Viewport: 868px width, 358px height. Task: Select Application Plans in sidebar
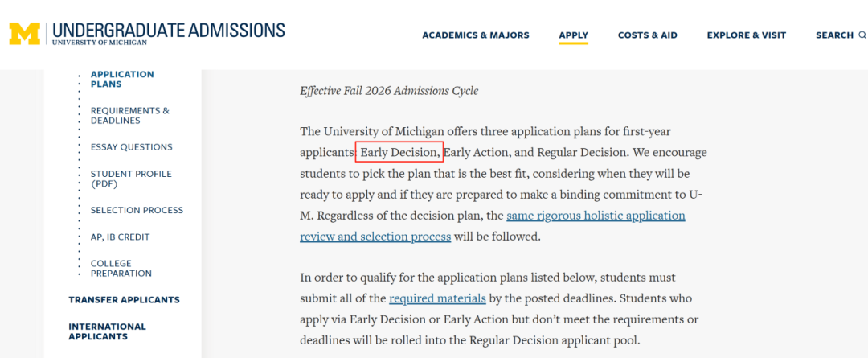click(x=122, y=80)
